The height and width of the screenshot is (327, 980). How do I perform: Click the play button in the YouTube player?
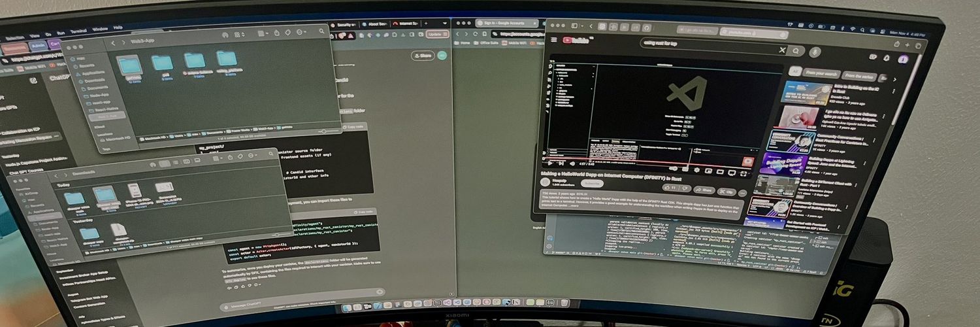[x=549, y=163]
